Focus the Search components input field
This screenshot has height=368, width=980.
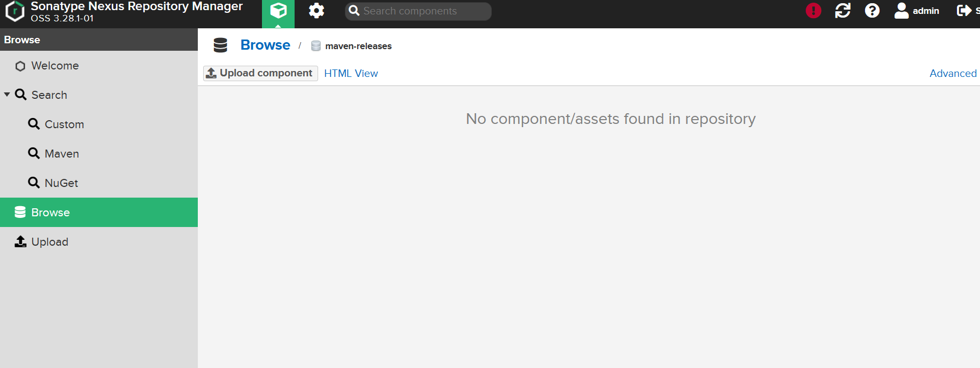click(x=422, y=11)
